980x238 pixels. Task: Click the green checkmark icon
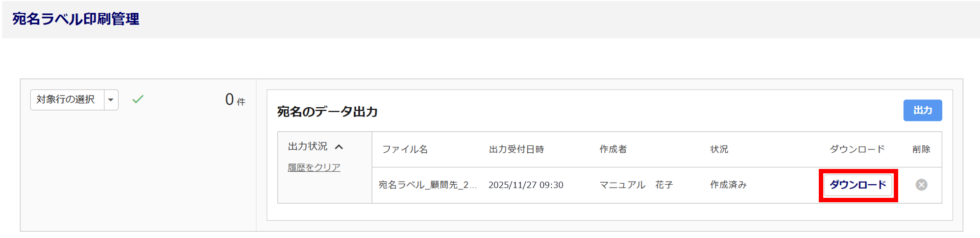click(138, 99)
